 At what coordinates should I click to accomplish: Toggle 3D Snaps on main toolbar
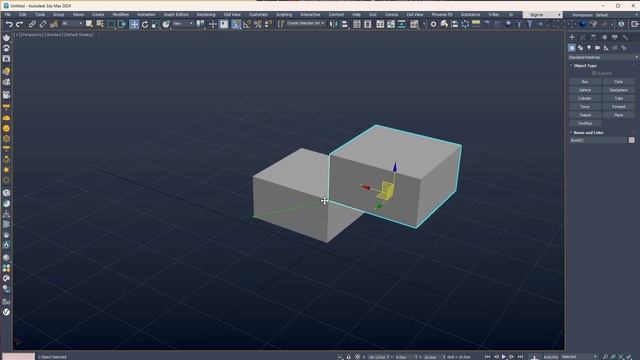[236, 24]
